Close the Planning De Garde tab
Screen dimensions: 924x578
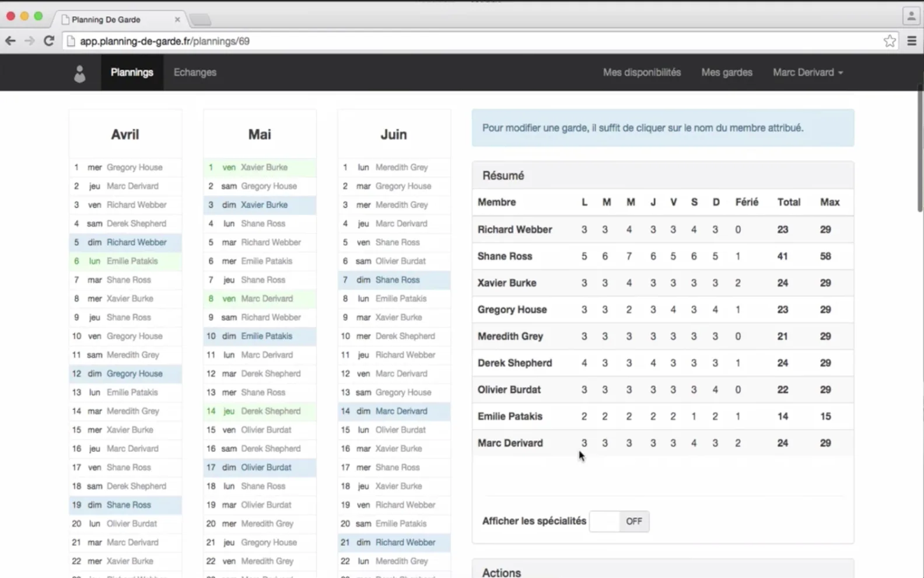click(177, 19)
